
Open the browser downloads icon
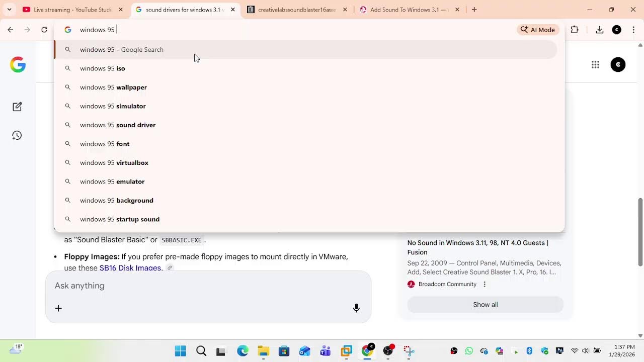tap(599, 30)
